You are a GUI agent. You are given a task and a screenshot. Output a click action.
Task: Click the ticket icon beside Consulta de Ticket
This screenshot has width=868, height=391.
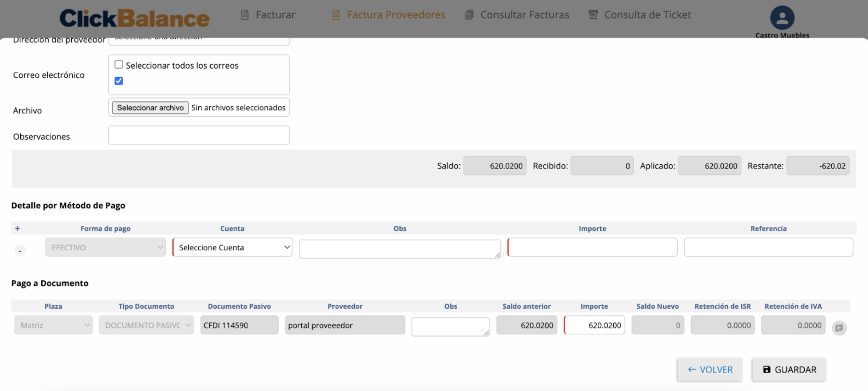pos(593,15)
